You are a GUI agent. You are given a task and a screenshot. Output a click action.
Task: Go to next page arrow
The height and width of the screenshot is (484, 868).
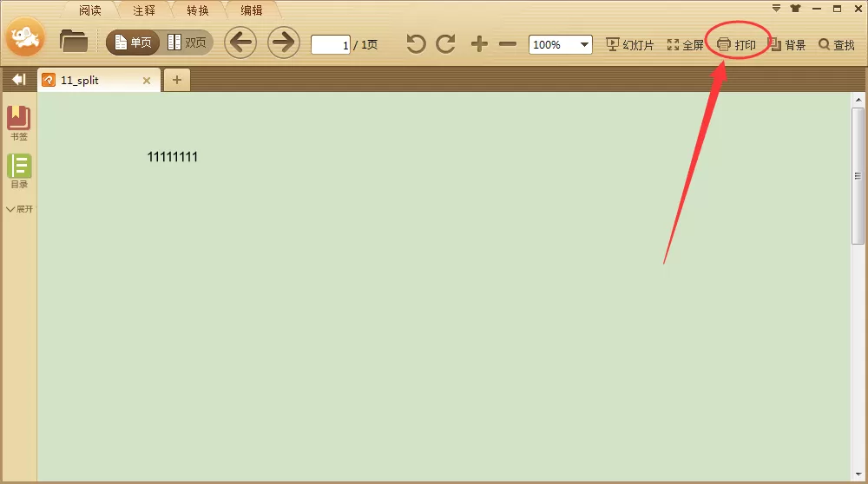(284, 43)
